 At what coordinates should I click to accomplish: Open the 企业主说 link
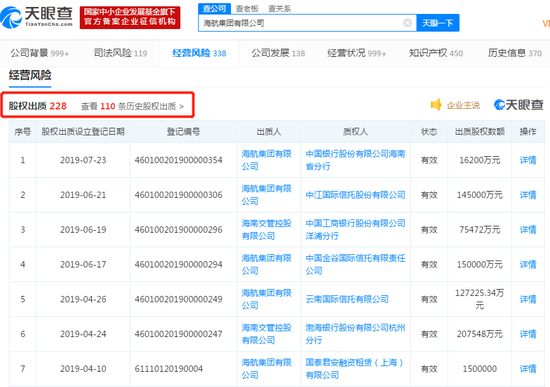pyautogui.click(x=463, y=105)
